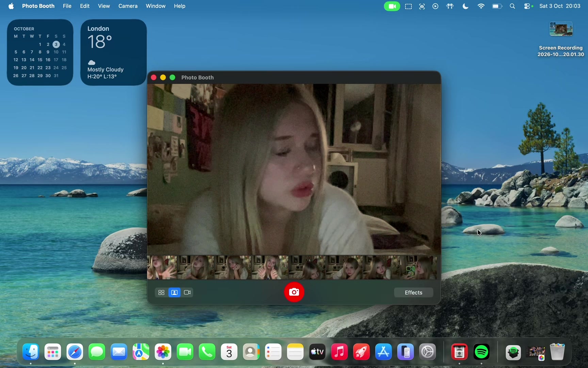Open Spotify from the Dock
Screen dimensions: 588x368
481,352
